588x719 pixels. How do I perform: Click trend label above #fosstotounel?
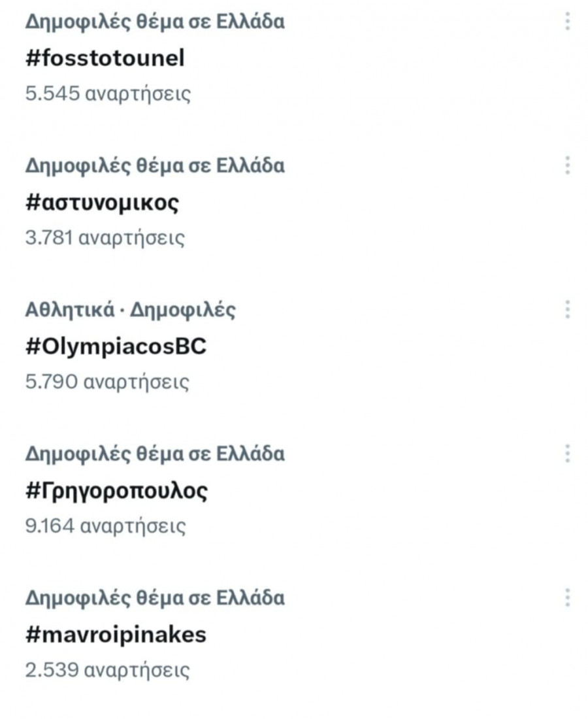[155, 22]
